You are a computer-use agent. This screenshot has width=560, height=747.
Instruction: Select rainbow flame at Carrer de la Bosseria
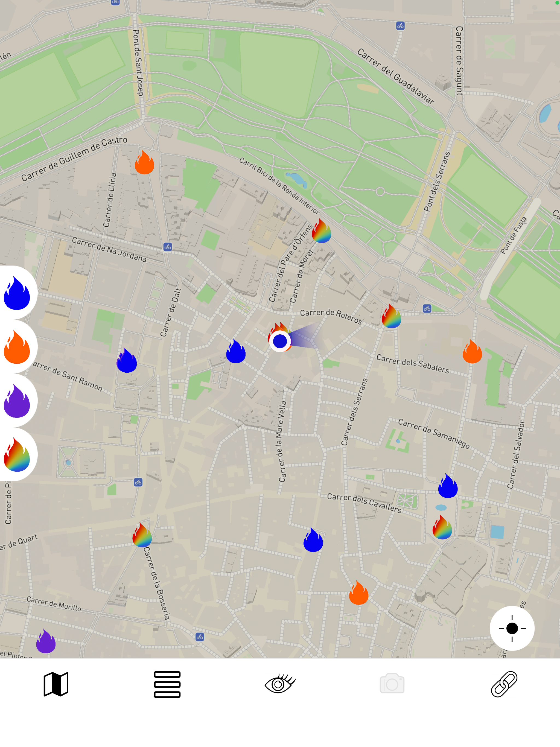coord(142,535)
